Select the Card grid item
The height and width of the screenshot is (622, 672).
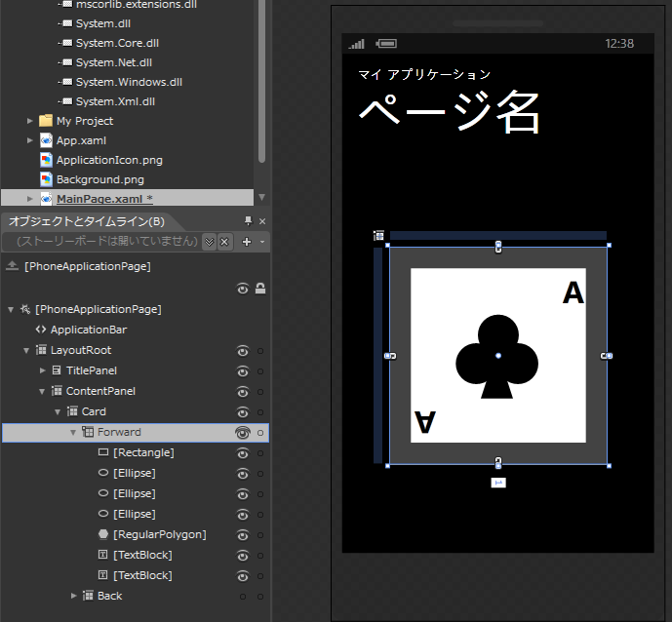[94, 411]
